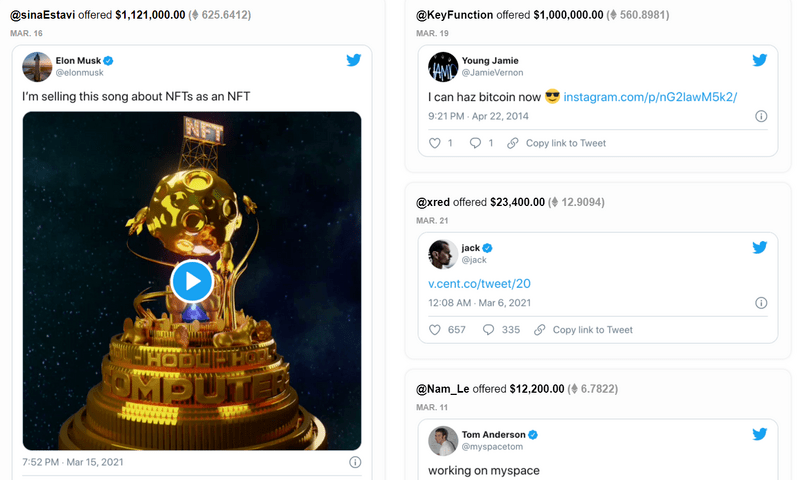The height and width of the screenshot is (480, 800).
Task: Open info icon below Elon Musk's video
Action: click(x=355, y=463)
